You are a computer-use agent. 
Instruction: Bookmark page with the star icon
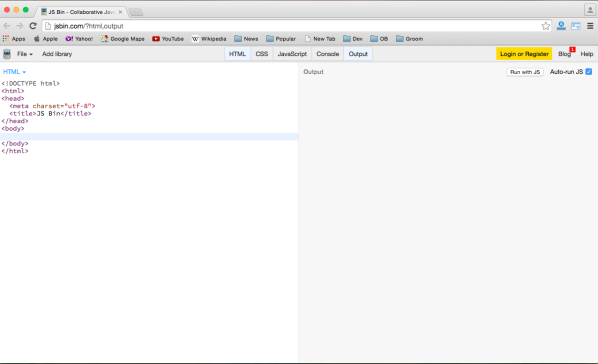pyautogui.click(x=545, y=26)
